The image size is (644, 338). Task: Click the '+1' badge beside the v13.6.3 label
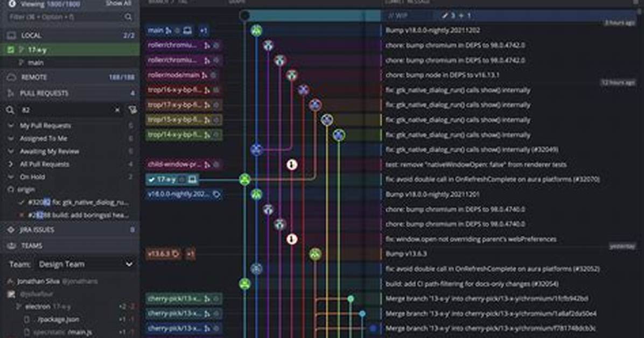190,254
